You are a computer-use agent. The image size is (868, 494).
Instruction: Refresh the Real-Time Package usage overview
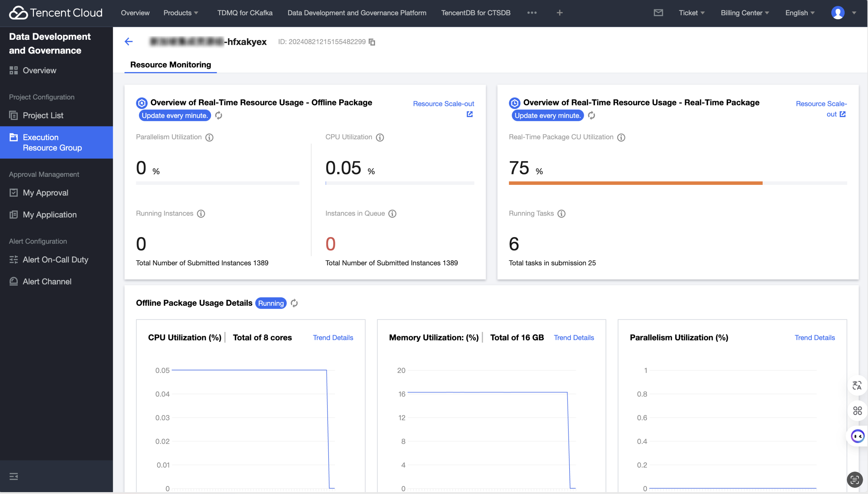pos(591,115)
